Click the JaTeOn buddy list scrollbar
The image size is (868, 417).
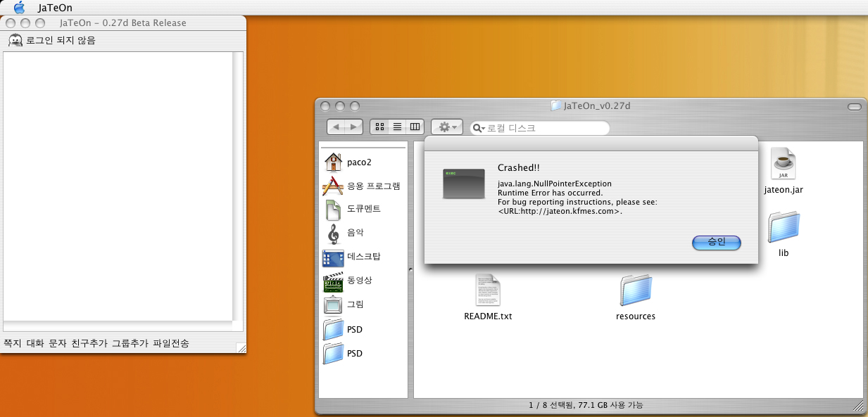[238, 186]
